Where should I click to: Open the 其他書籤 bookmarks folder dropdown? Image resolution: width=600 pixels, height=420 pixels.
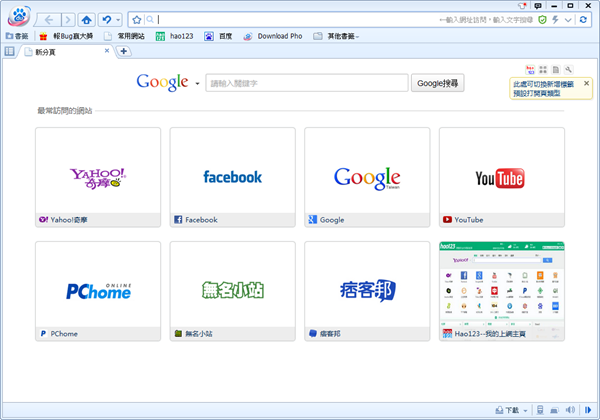coord(336,36)
